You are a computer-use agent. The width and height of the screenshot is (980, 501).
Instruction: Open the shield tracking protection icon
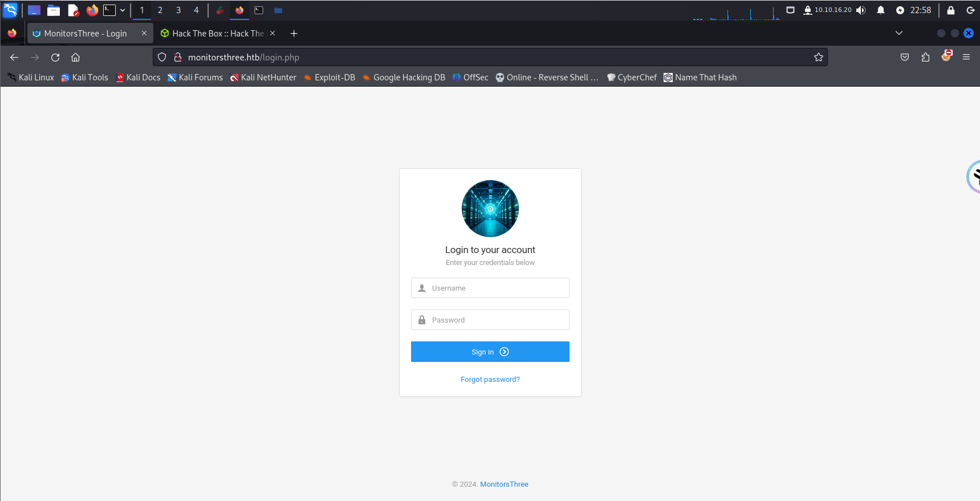tap(162, 57)
